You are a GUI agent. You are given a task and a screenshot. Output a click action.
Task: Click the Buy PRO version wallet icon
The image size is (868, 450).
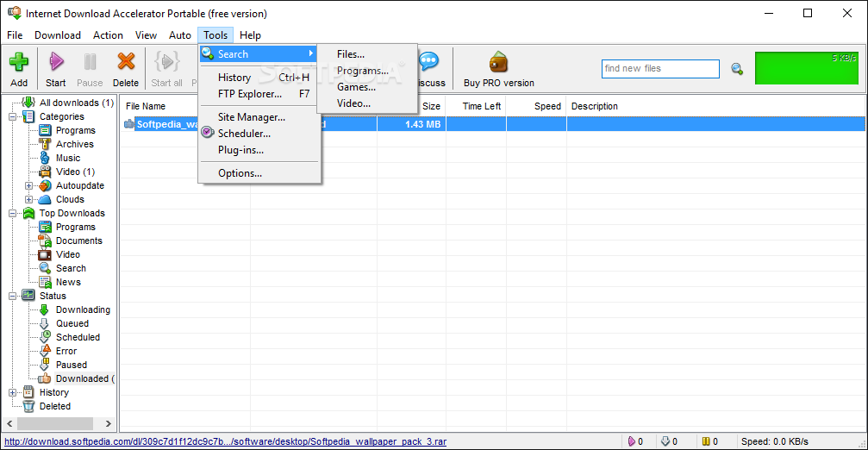pyautogui.click(x=498, y=62)
